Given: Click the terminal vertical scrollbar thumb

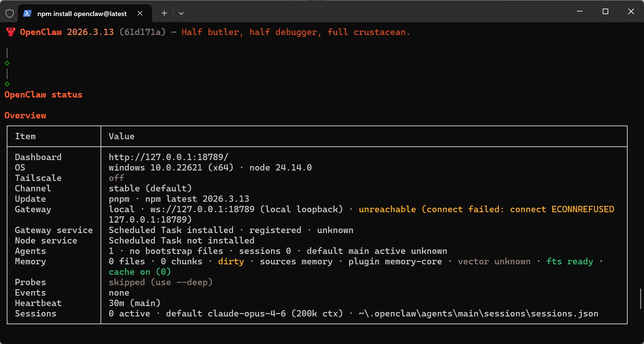Looking at the screenshot, I should point(641,299).
